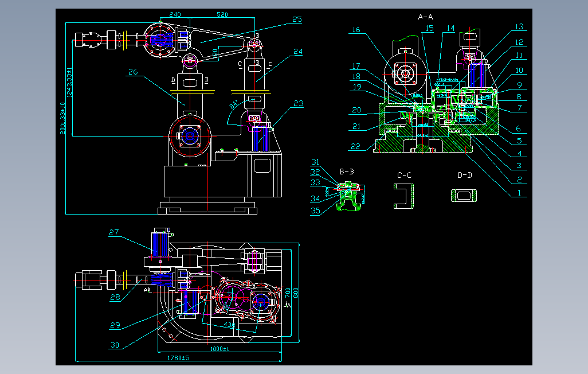Click the A-A section view title
This screenshot has height=374, width=588.
[425, 17]
